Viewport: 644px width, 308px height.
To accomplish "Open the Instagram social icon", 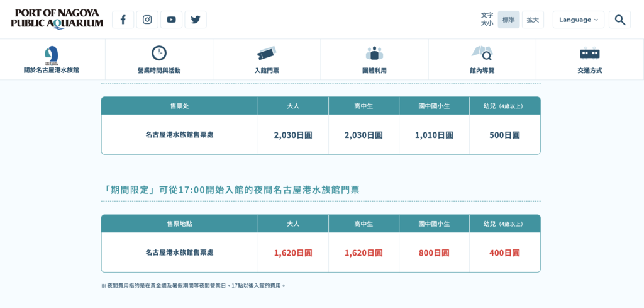I will pos(147,20).
